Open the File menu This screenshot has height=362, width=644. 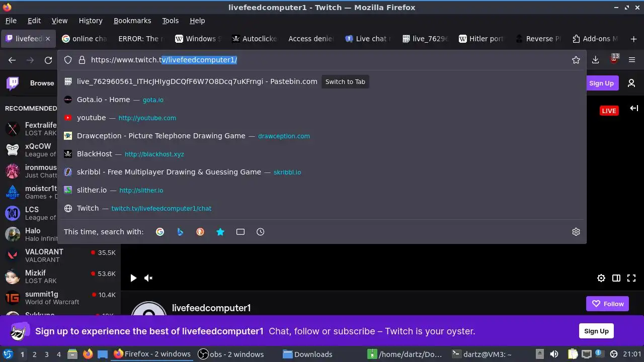[x=11, y=21]
